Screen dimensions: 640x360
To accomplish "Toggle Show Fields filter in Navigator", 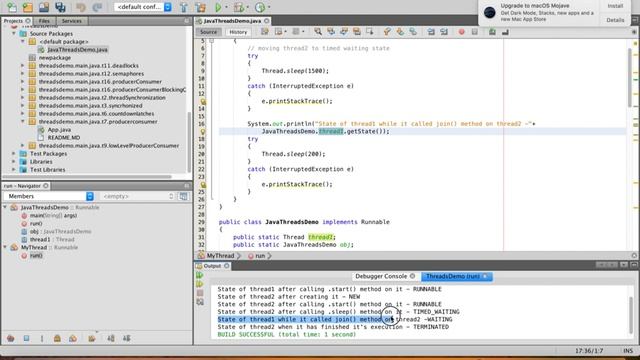I will pyautogui.click(x=27, y=338).
